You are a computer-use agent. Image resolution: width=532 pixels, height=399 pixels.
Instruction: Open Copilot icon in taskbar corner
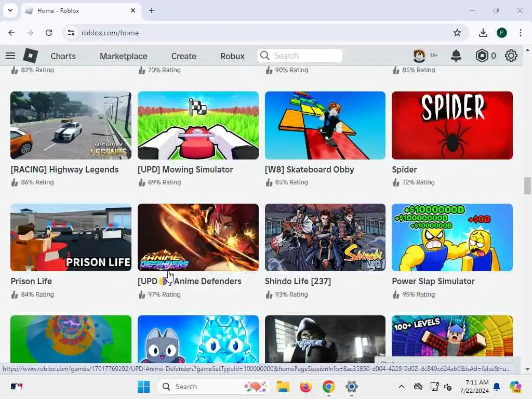[x=515, y=387]
